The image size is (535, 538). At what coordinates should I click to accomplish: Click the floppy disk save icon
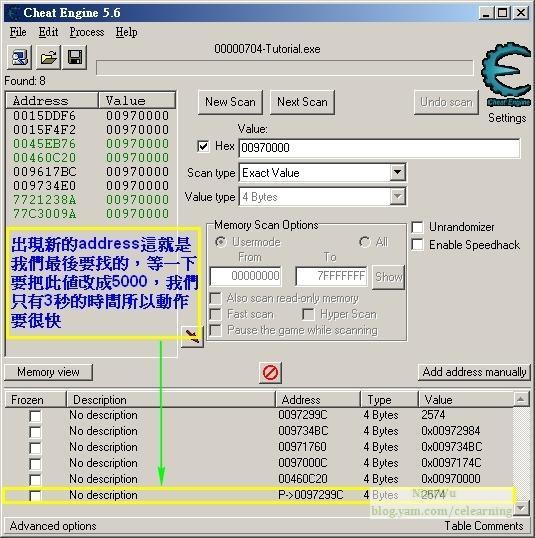click(x=75, y=57)
